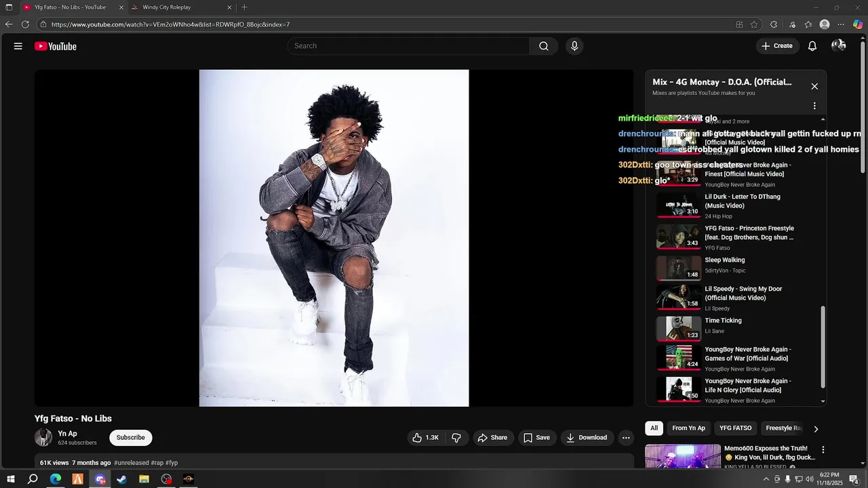This screenshot has height=488, width=868.
Task: Switch to Windy City Roleplay tab
Action: point(182,7)
